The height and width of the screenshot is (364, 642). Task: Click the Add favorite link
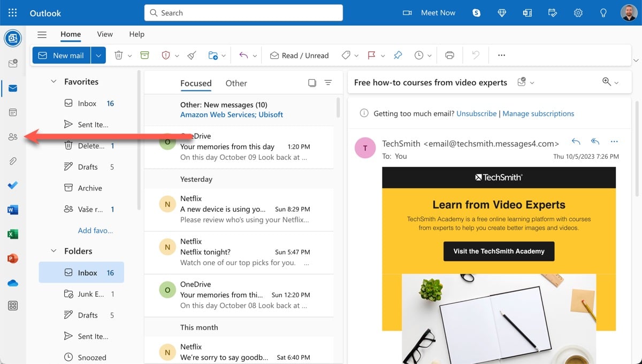click(x=95, y=230)
